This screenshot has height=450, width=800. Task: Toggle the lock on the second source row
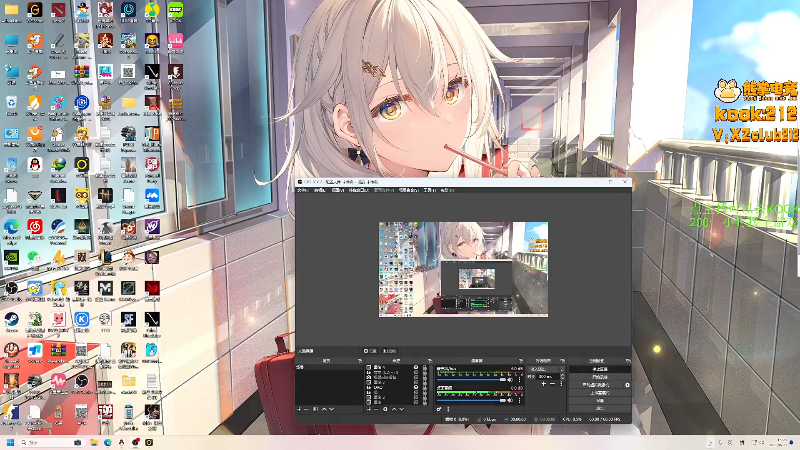click(x=425, y=372)
